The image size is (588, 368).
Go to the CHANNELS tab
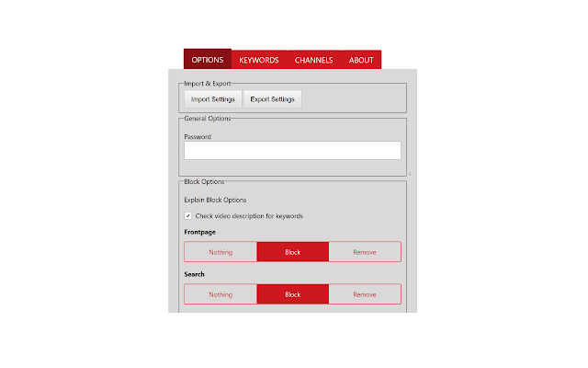pos(313,60)
